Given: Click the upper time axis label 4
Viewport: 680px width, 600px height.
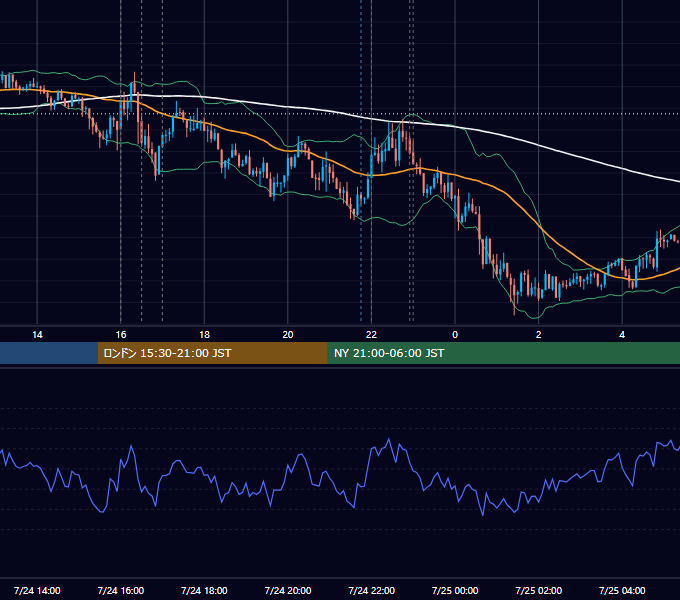Looking at the screenshot, I should tap(622, 334).
